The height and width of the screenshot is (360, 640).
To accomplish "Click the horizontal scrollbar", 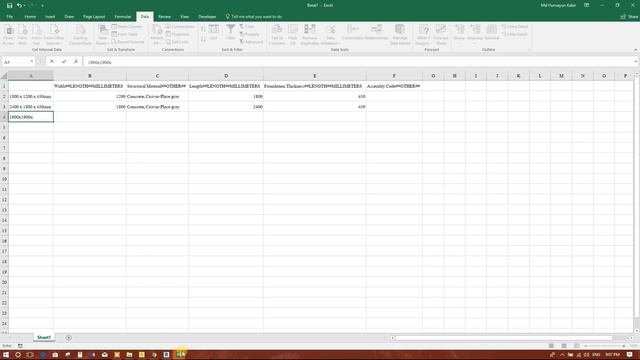I will [504, 338].
